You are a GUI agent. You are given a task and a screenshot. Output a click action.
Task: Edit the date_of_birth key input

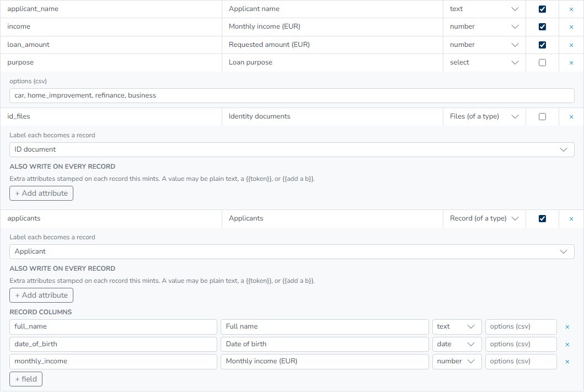click(x=113, y=345)
